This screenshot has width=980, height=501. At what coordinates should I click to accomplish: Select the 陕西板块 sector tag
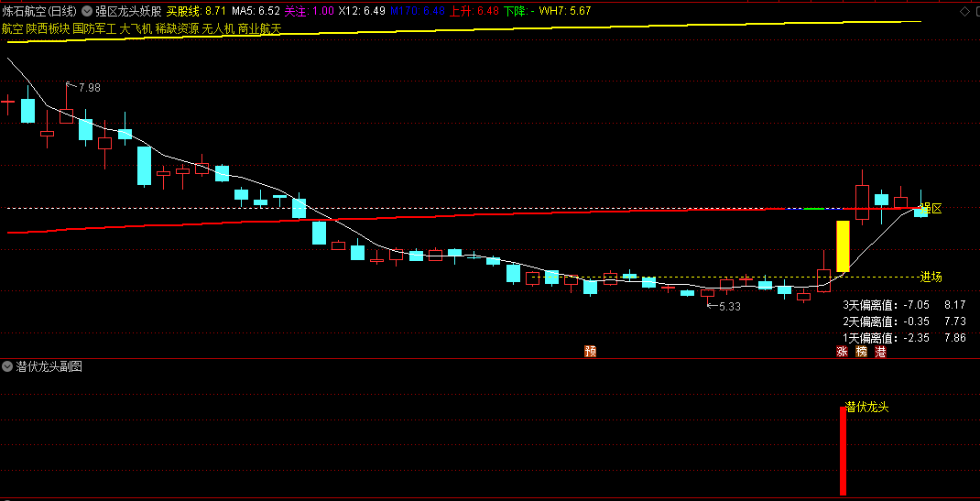[48, 28]
